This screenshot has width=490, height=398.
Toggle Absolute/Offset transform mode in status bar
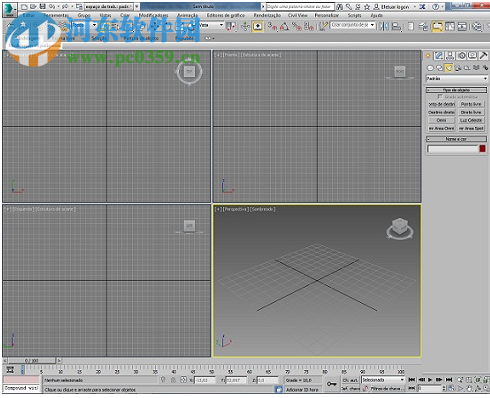(183, 380)
